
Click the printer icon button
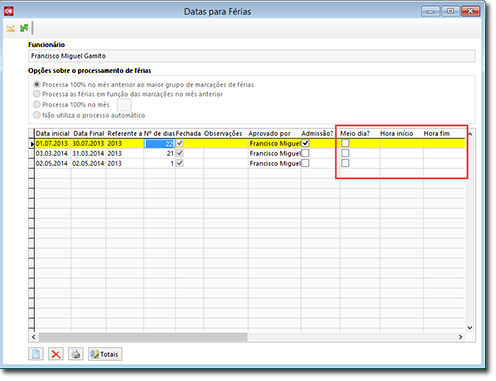76,354
